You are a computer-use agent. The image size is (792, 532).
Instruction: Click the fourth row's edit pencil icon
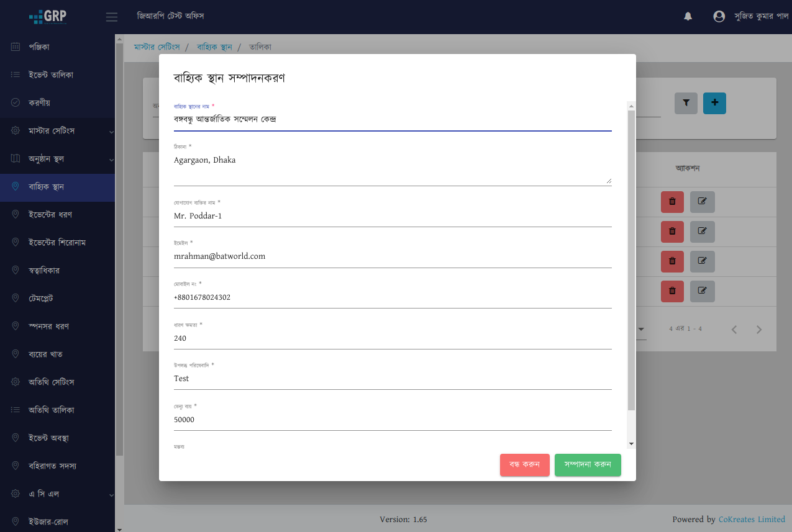703,291
